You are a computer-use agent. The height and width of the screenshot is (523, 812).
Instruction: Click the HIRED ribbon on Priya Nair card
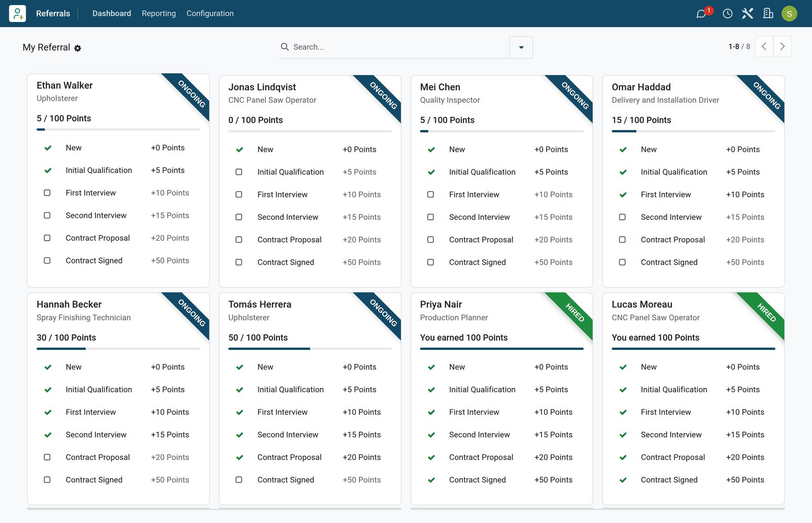coord(574,312)
